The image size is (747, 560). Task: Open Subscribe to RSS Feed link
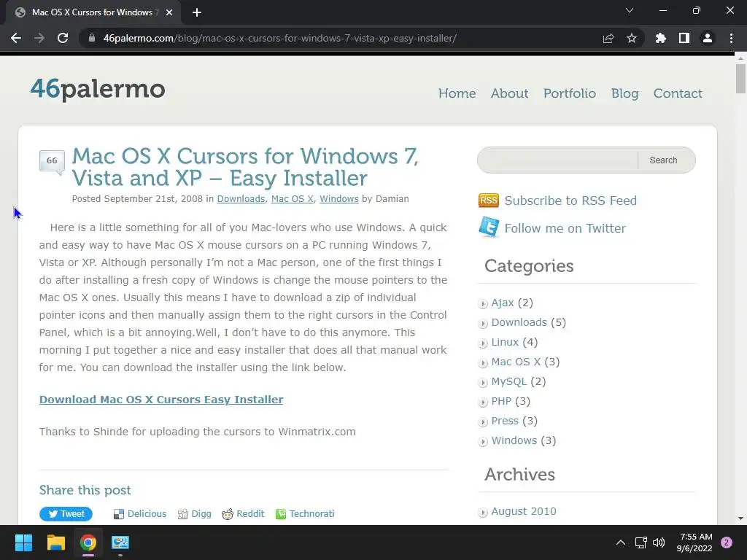[570, 201]
